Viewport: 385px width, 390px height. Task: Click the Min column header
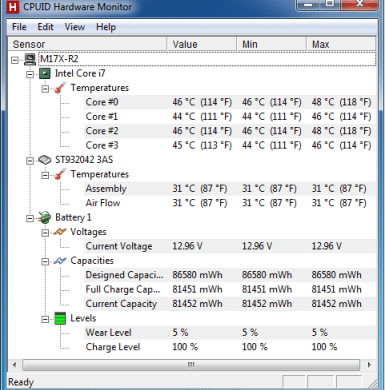[x=271, y=44]
